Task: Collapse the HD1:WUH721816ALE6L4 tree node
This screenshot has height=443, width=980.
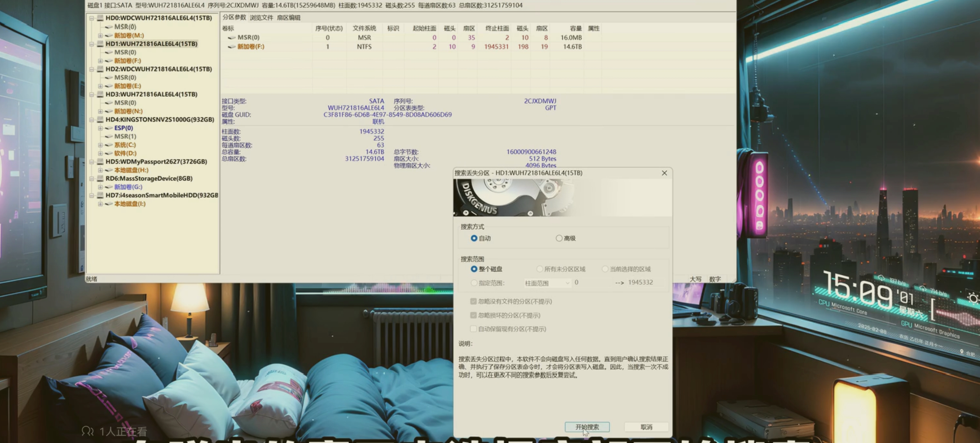Action: (92, 44)
